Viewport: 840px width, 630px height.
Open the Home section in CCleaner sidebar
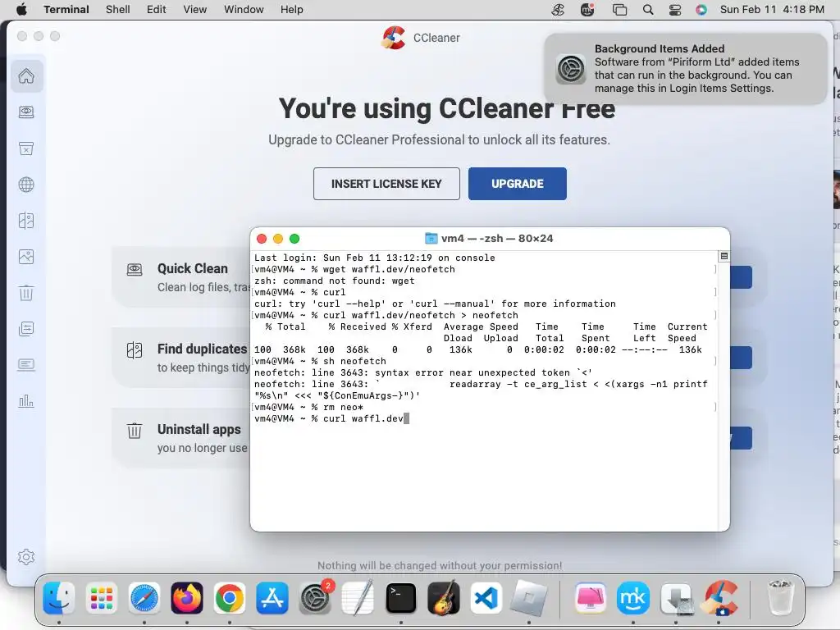(26, 76)
